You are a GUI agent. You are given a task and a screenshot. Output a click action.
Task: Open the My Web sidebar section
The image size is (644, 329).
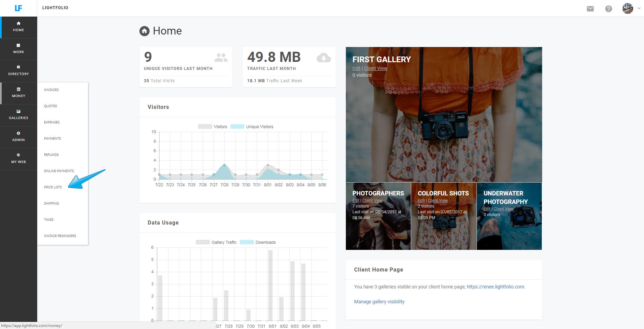(x=19, y=159)
